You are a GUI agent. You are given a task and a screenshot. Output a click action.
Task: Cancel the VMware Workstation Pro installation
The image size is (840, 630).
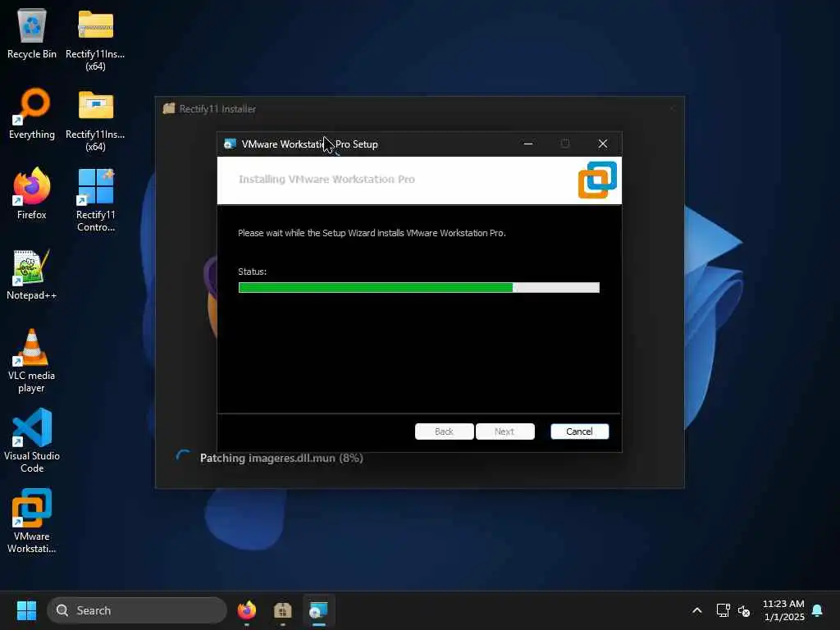tap(580, 431)
